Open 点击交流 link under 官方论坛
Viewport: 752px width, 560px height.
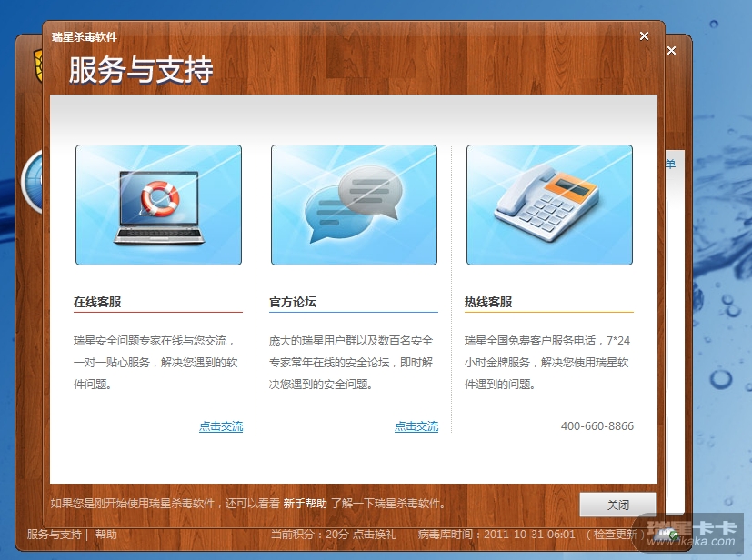(416, 426)
